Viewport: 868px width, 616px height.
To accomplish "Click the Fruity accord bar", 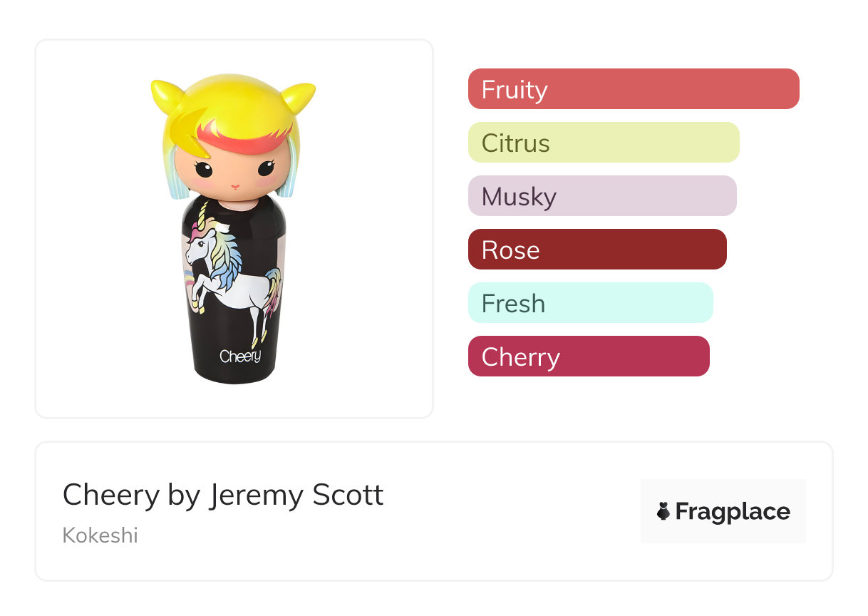I will (x=633, y=89).
